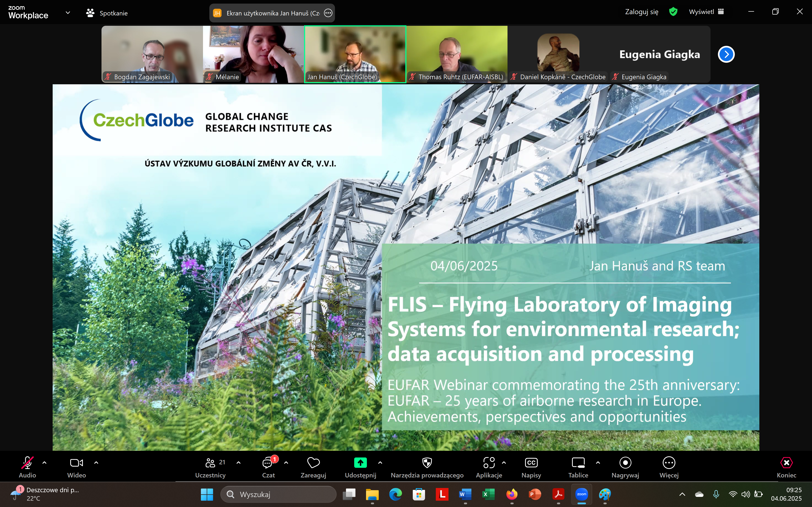Image resolution: width=812 pixels, height=507 pixels.
Task: Open the Spotkanie meeting tab
Action: (x=107, y=13)
